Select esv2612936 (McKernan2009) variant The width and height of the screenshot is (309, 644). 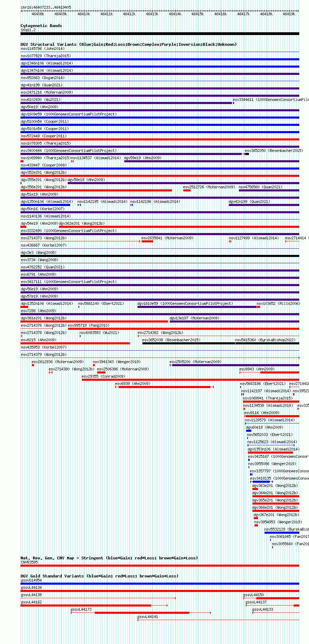(58, 362)
